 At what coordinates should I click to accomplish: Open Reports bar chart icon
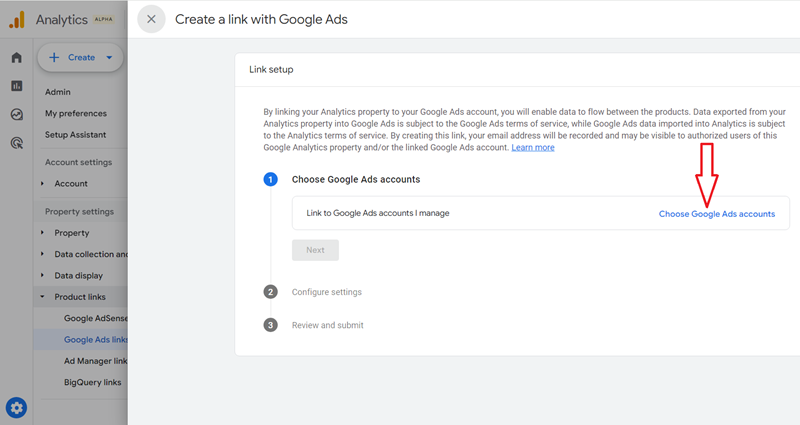click(x=17, y=86)
